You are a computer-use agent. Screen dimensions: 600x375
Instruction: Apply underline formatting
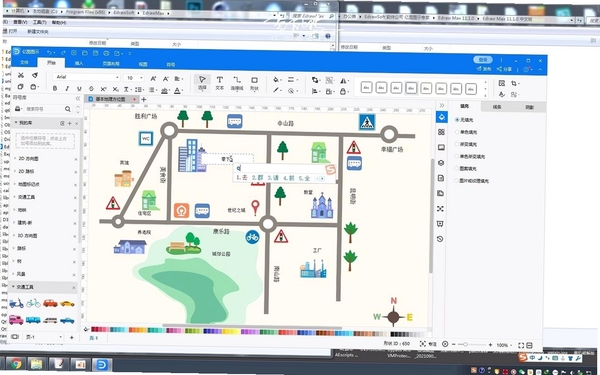tap(79, 89)
